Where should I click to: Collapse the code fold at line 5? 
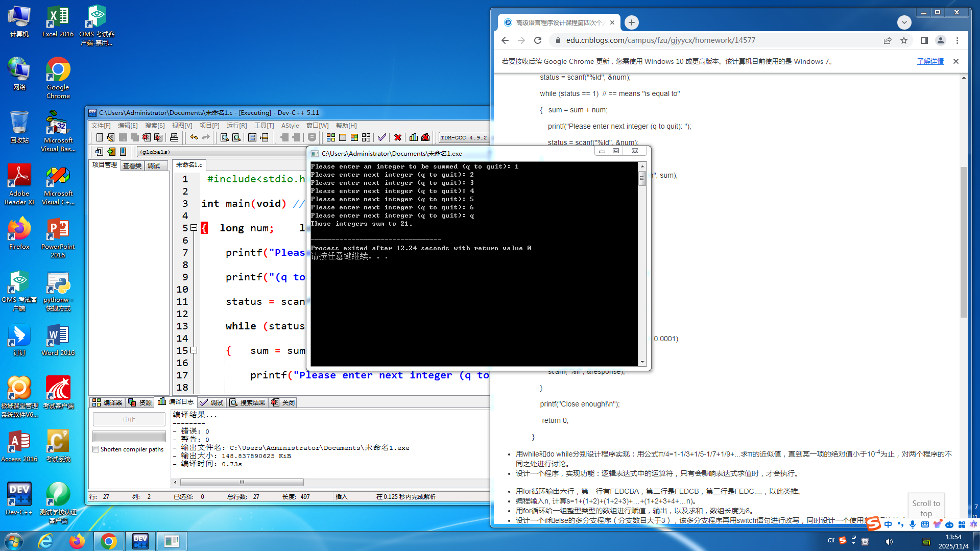click(x=194, y=228)
